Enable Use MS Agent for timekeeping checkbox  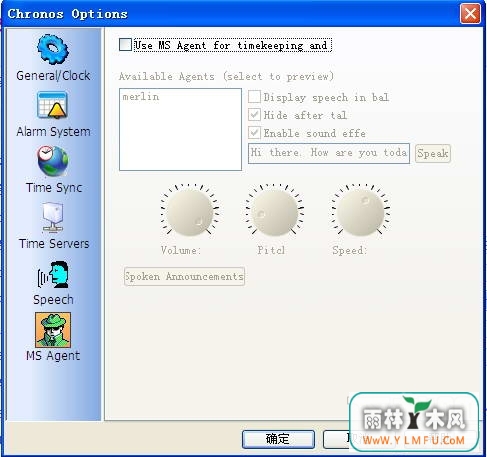click(125, 45)
